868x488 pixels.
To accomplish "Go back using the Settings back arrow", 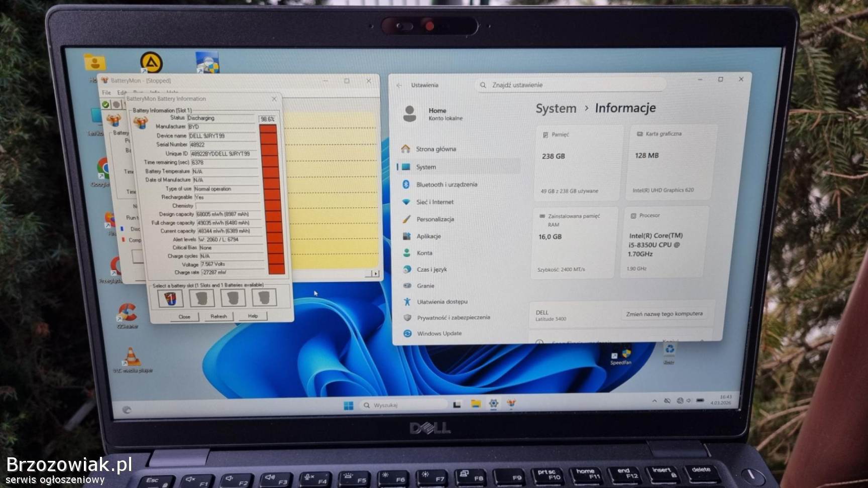I will tap(399, 85).
